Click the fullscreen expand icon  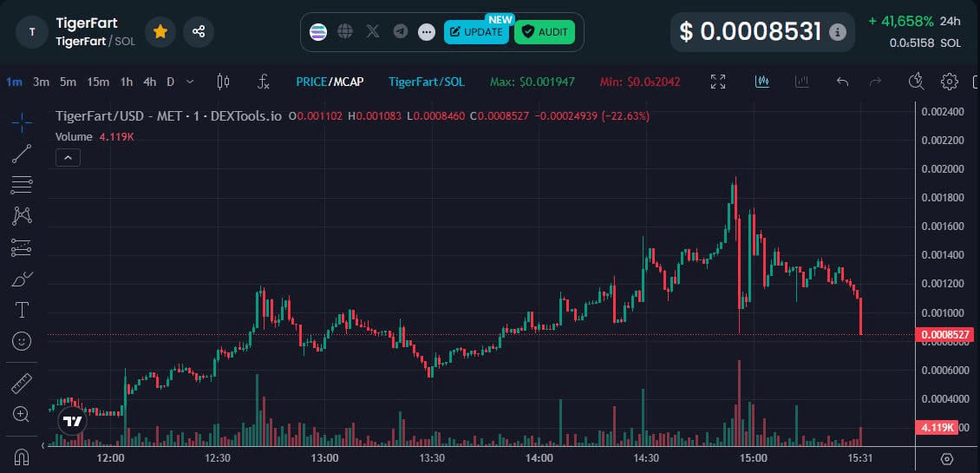(x=718, y=82)
